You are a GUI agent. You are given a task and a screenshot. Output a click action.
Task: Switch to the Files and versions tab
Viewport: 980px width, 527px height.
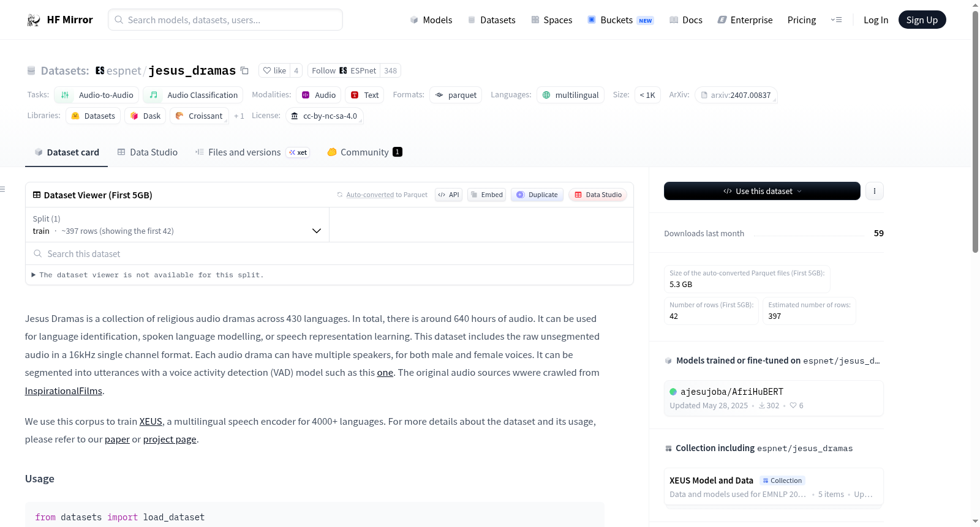click(x=252, y=152)
